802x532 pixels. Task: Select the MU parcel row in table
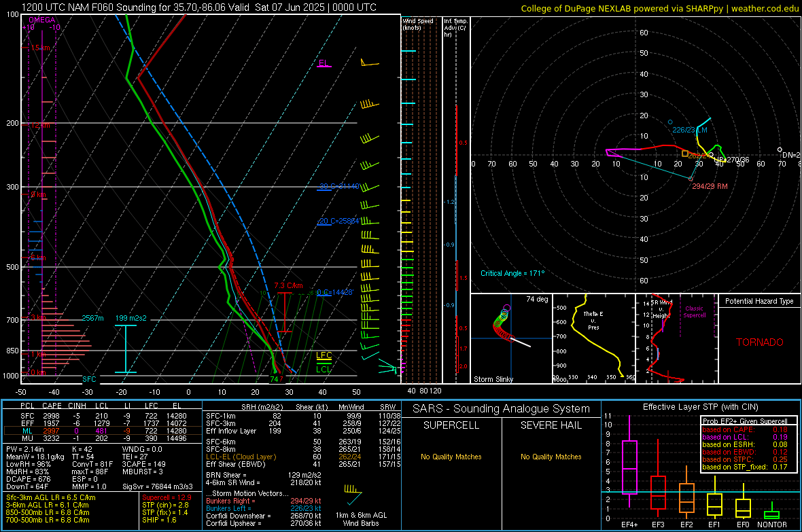pos(102,438)
